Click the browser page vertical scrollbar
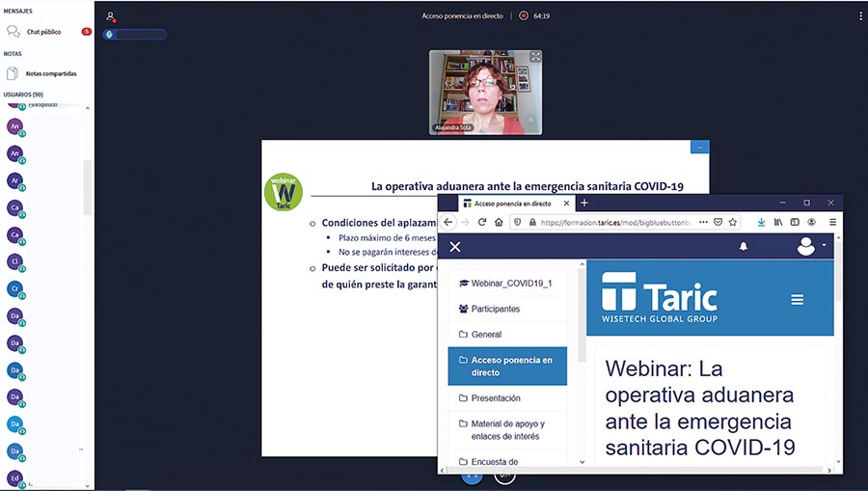 click(x=839, y=271)
